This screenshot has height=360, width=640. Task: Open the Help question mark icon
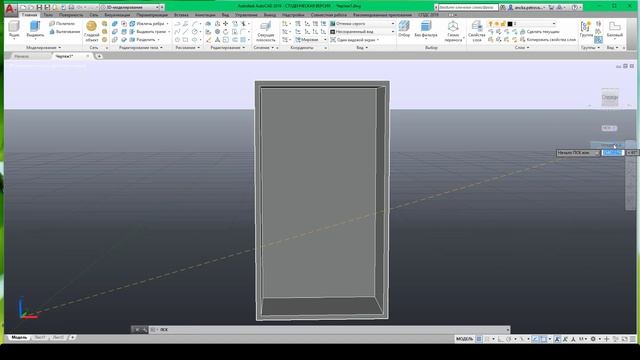pyautogui.click(x=575, y=7)
